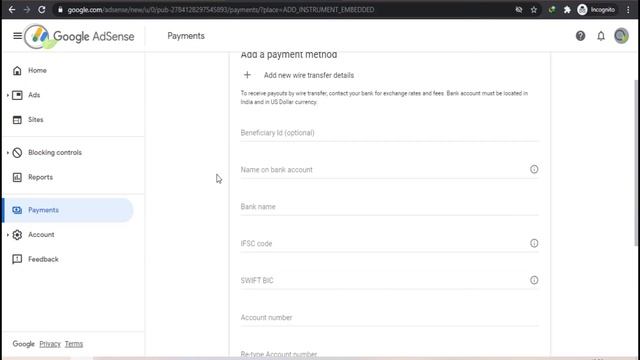Open the browser three-dot menu
Image resolution: width=640 pixels, height=360 pixels.
[628, 10]
